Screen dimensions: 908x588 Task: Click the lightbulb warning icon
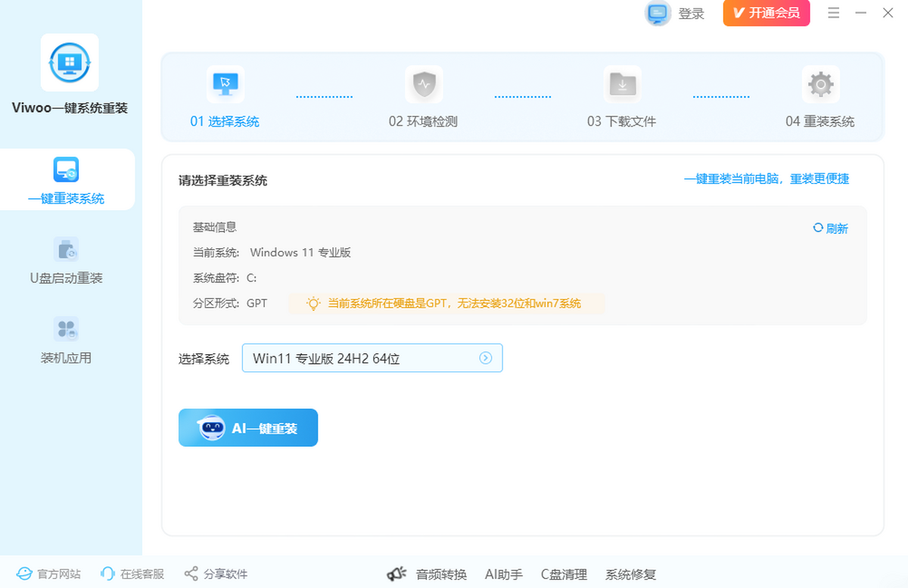point(313,303)
